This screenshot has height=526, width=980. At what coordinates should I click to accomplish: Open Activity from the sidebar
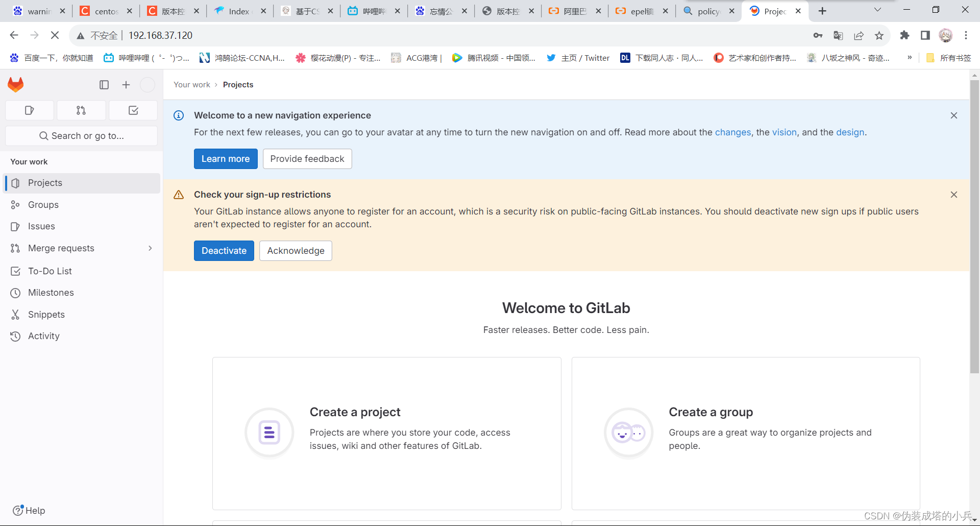(x=82, y=336)
